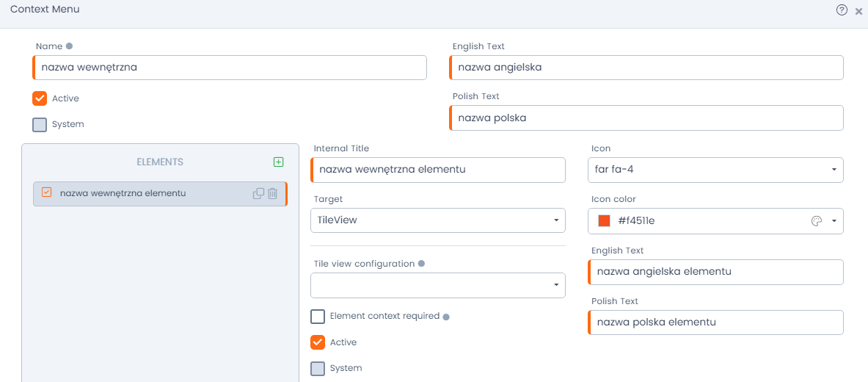The width and height of the screenshot is (868, 382).
Task: Click the info dot beside Name label
Action: coord(69,46)
